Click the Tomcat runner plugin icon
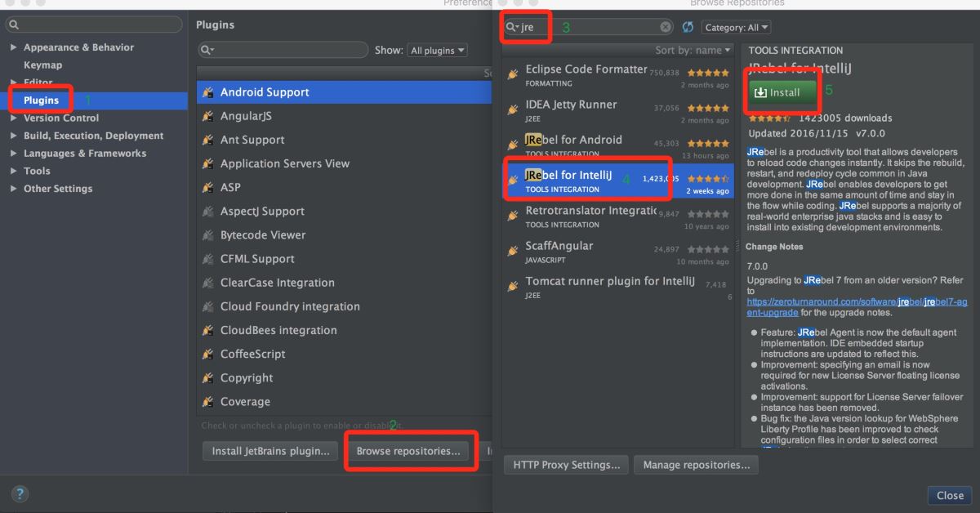Image resolution: width=980 pixels, height=513 pixels. click(x=513, y=288)
